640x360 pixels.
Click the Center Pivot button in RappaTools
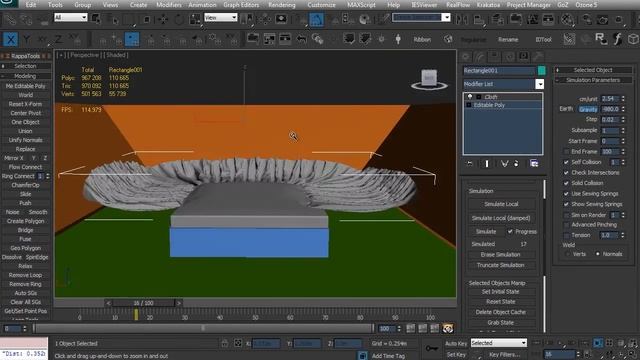point(25,113)
